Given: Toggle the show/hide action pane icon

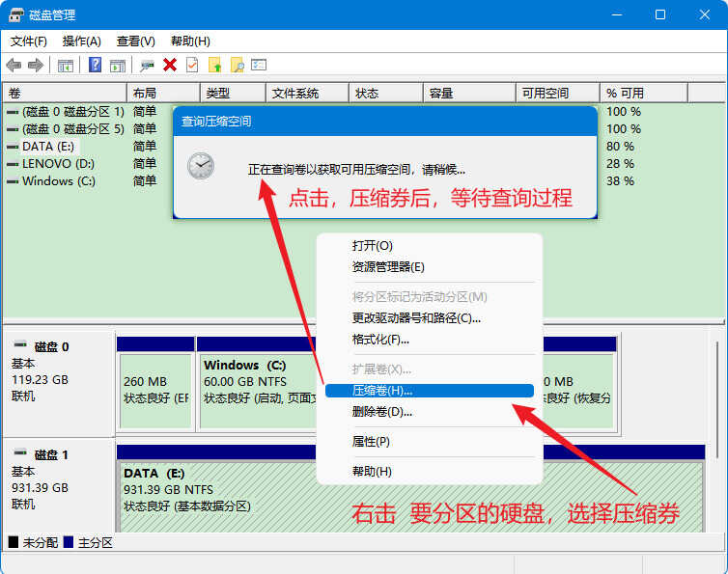Looking at the screenshot, I should pyautogui.click(x=118, y=66).
